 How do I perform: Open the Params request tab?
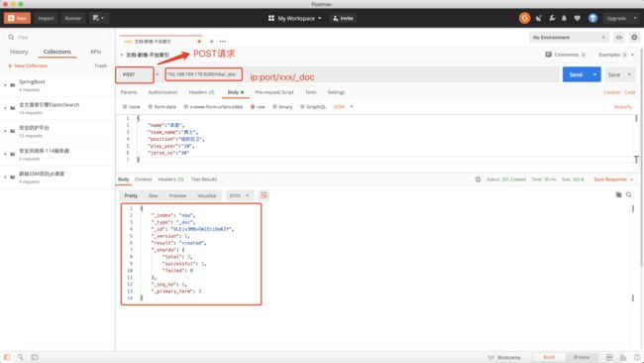pos(129,92)
